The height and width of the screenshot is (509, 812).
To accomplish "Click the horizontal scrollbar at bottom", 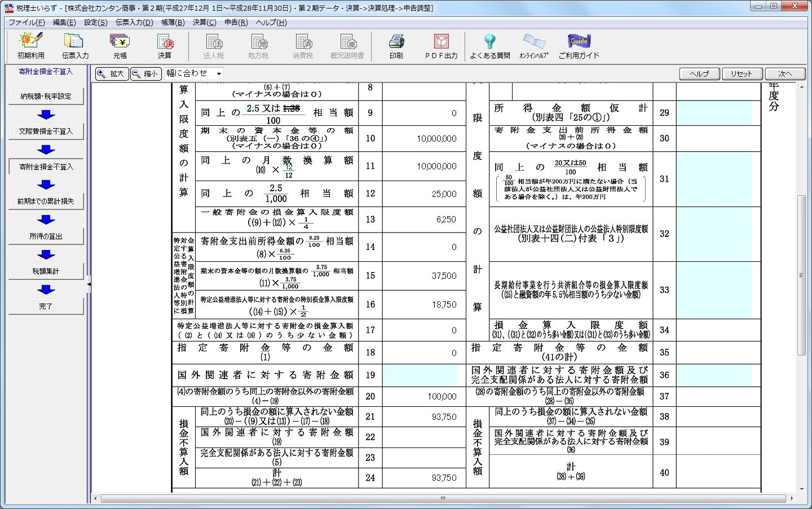I will tap(443, 498).
